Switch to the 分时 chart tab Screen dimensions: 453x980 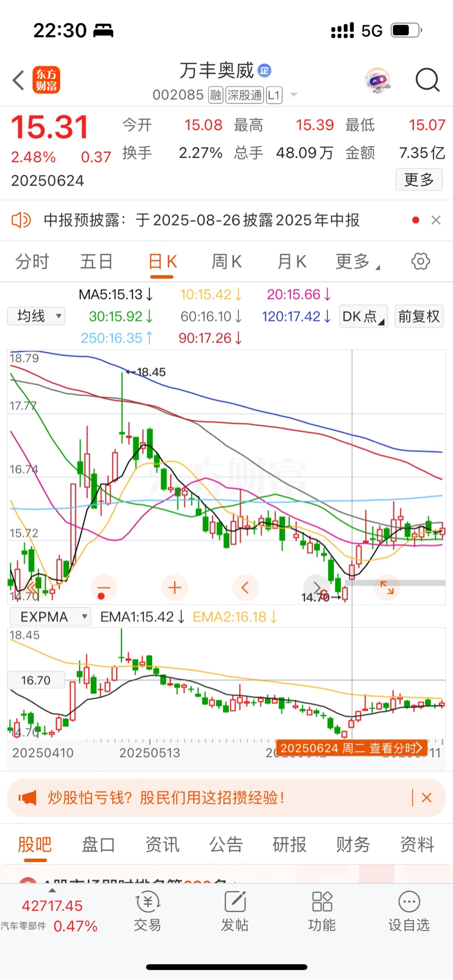pyautogui.click(x=32, y=261)
